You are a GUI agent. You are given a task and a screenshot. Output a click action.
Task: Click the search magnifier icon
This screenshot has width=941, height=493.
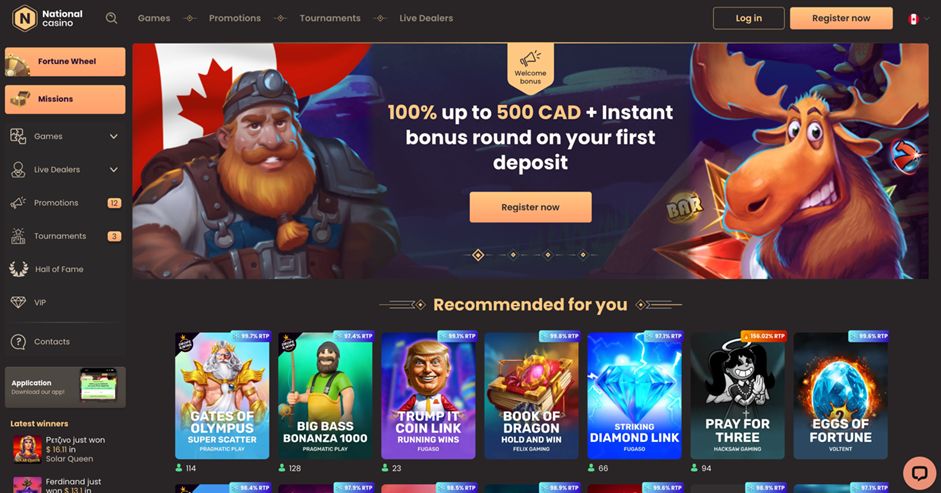point(111,18)
